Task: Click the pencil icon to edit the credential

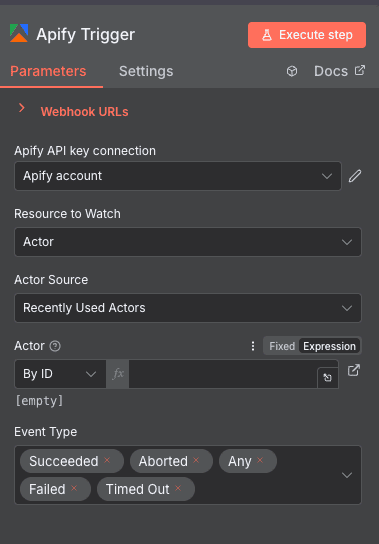Action: click(x=355, y=176)
